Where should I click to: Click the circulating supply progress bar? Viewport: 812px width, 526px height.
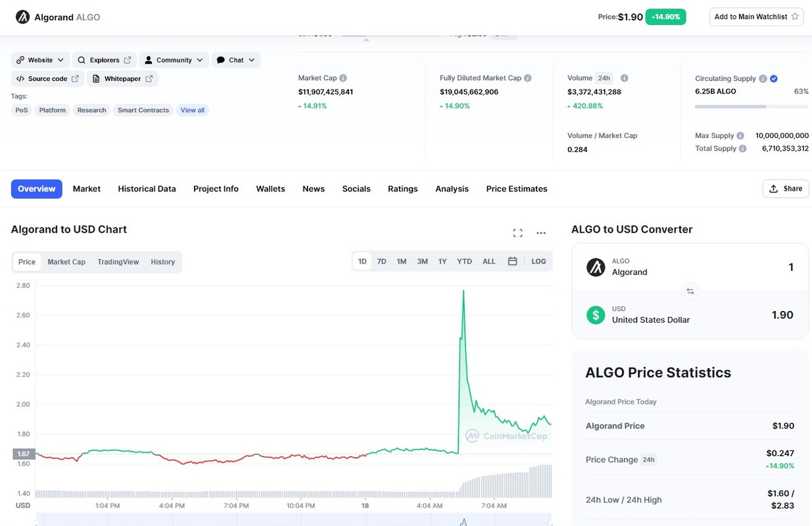(752, 106)
